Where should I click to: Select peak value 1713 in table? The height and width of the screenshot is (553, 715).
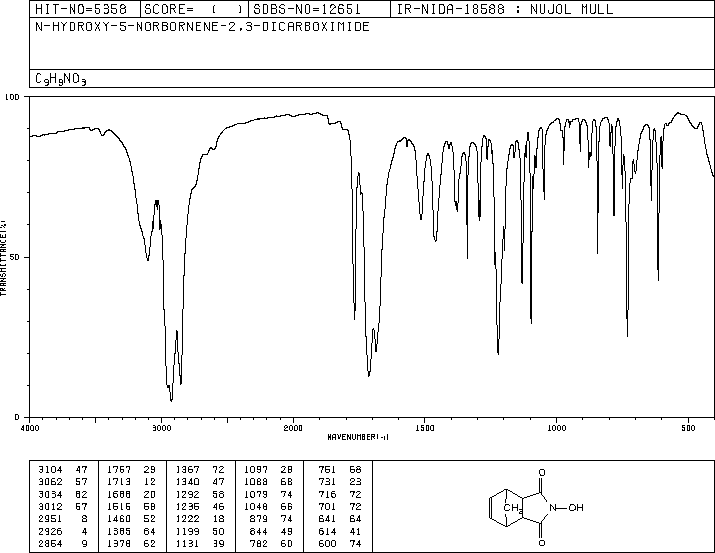(x=119, y=482)
